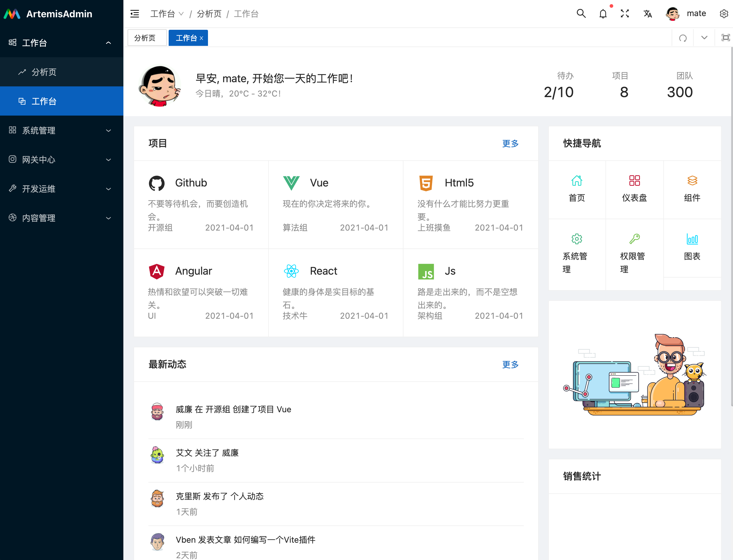Screen dimensions: 733x560
Task: Open tab options dropdown chevron in tab bar
Action: [x=704, y=38]
